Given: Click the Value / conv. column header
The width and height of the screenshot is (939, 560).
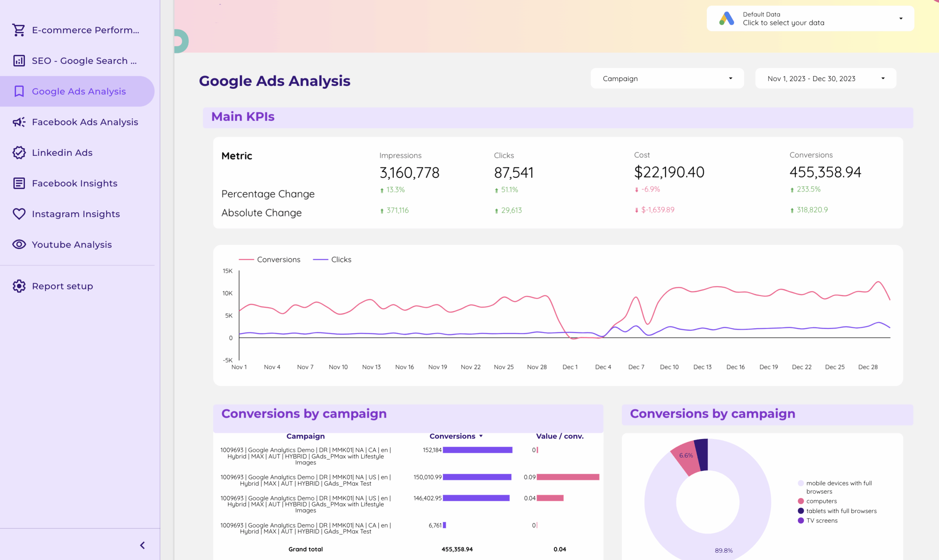Looking at the screenshot, I should coord(560,436).
